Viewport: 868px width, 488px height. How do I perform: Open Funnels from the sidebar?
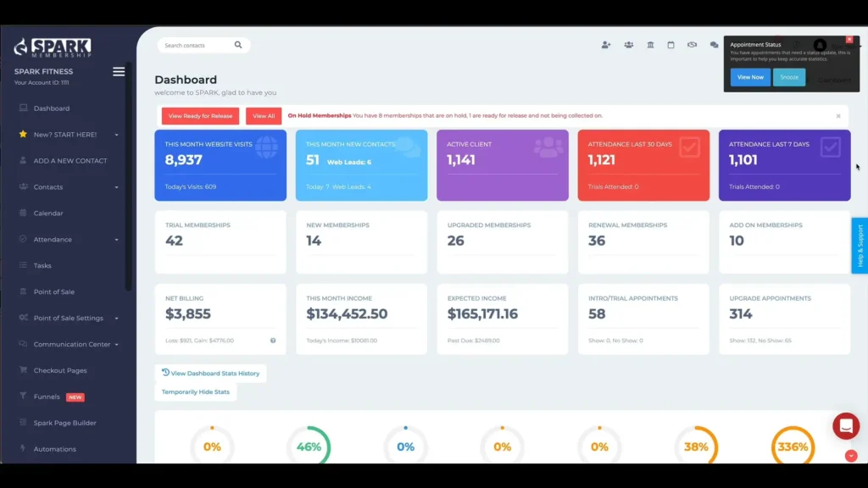(47, 396)
